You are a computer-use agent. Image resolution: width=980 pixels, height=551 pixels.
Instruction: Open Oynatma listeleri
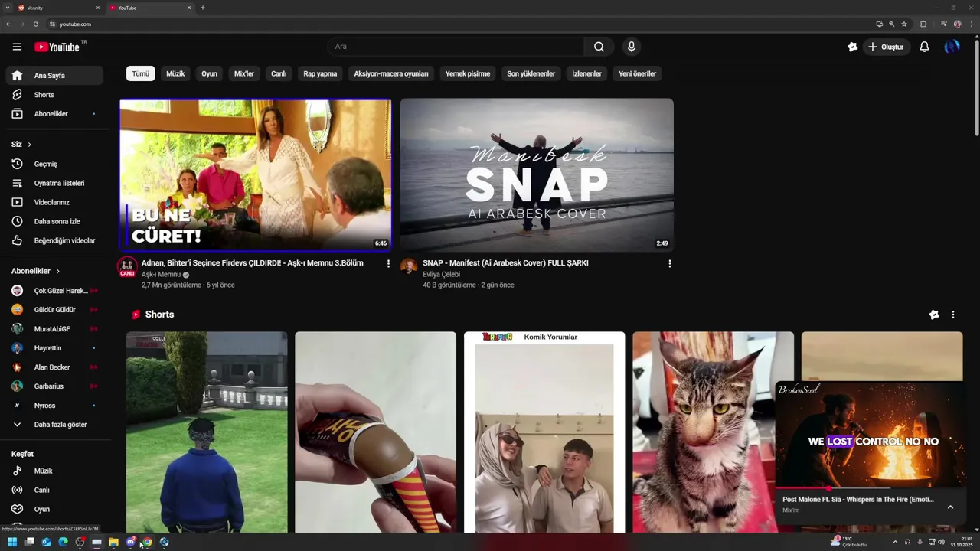(54, 183)
